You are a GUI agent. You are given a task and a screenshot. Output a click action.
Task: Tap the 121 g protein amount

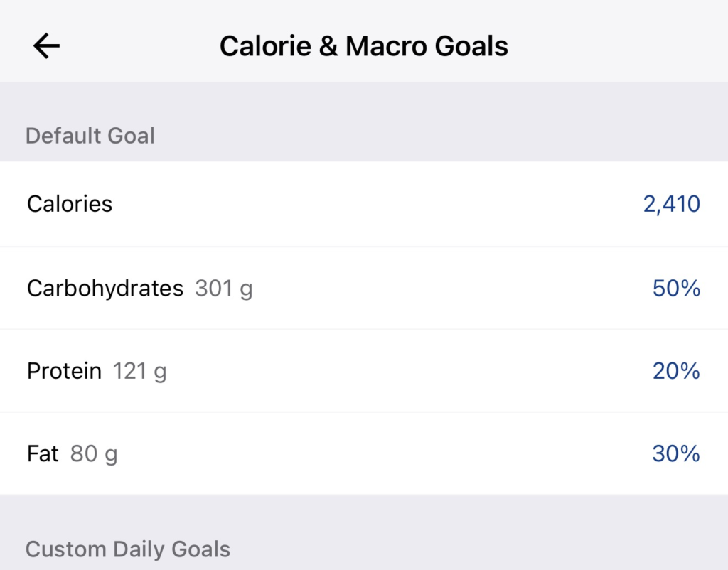(140, 371)
